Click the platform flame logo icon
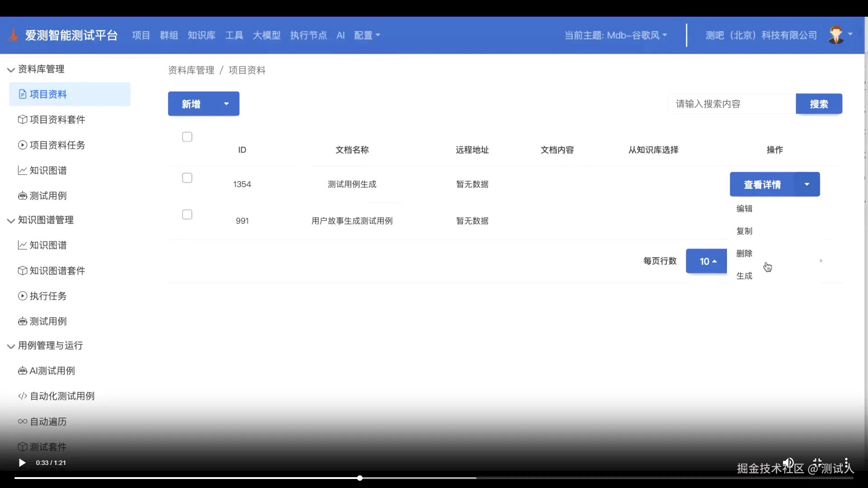The width and height of the screenshot is (868, 488). pyautogui.click(x=14, y=35)
